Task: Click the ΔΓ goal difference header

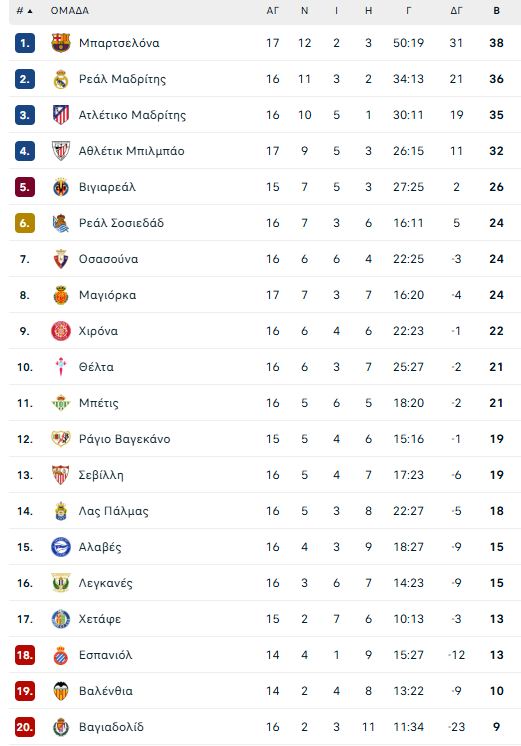Action: point(456,10)
